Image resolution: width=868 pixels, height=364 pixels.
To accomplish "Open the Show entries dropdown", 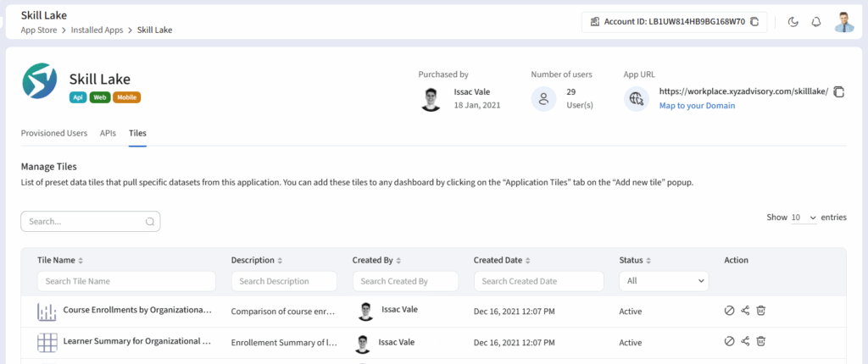I will pos(803,218).
